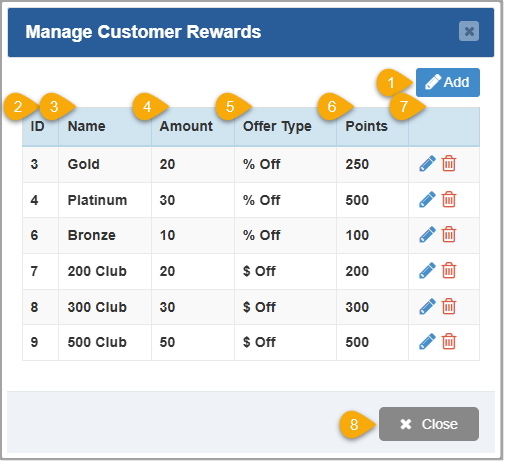This screenshot has height=462, width=505.
Task: Delete the Gold reward via trash icon
Action: pyautogui.click(x=449, y=164)
